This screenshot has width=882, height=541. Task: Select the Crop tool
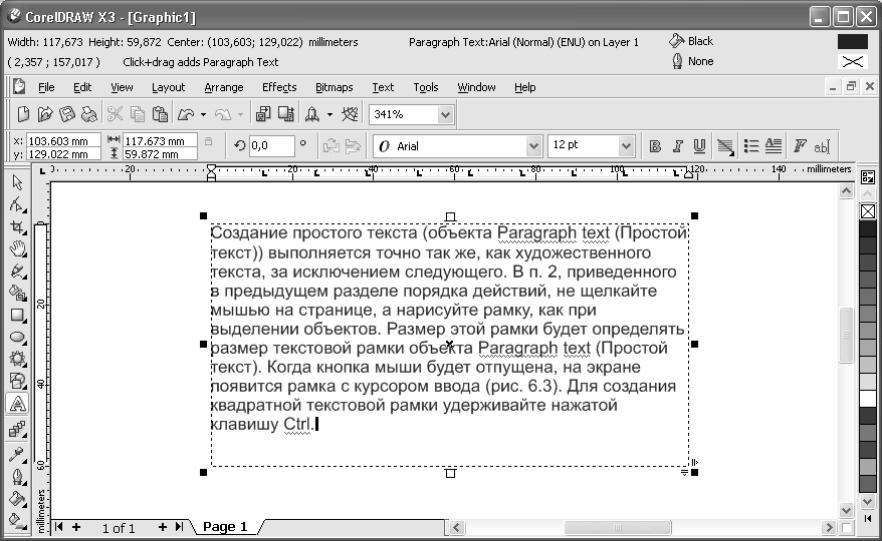(x=17, y=227)
